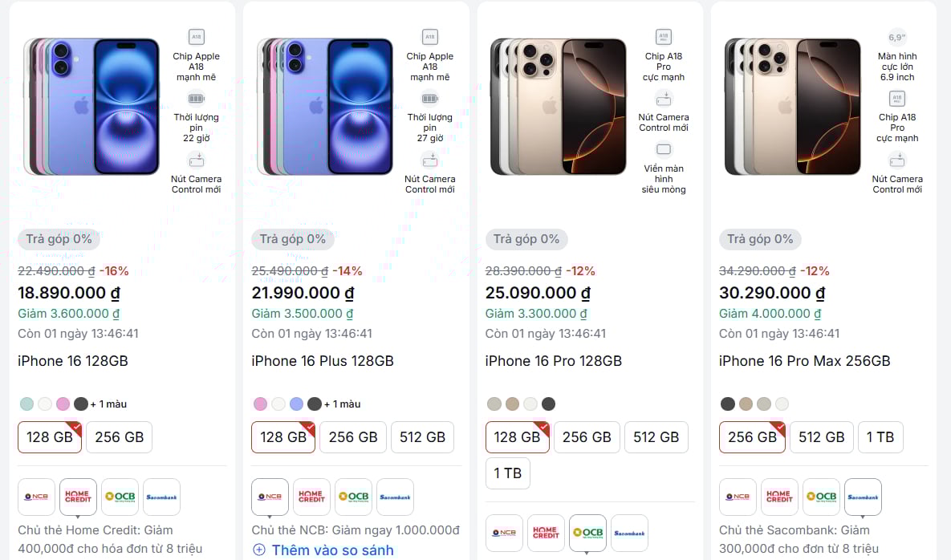Select the 1 TB option for iPhone 16 Pro
951x560 pixels.
(508, 473)
